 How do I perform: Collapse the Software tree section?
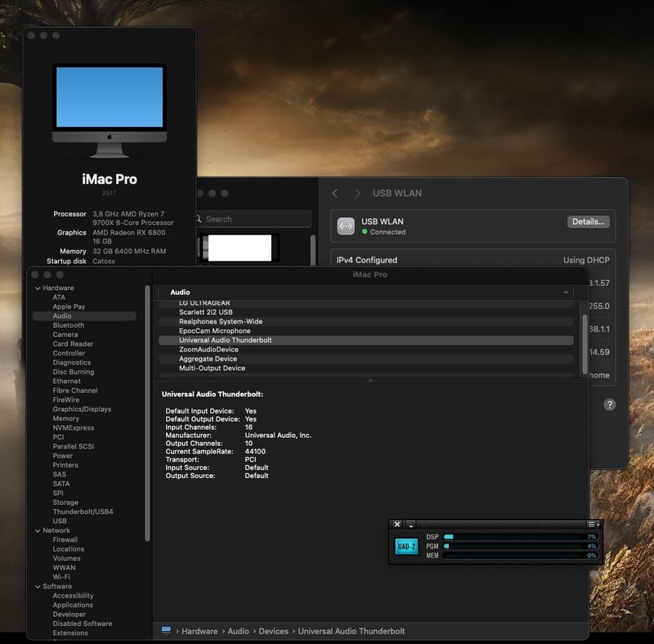pos(37,587)
